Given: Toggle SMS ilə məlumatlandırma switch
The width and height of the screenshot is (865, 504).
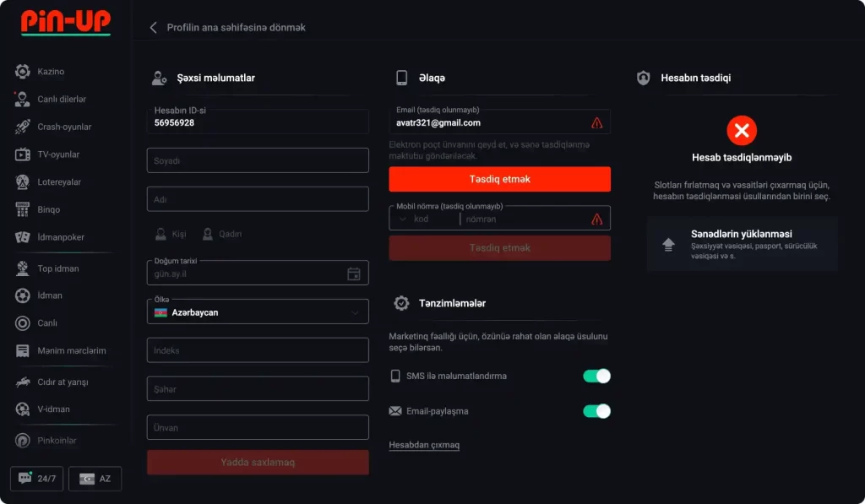Looking at the screenshot, I should tap(596, 376).
